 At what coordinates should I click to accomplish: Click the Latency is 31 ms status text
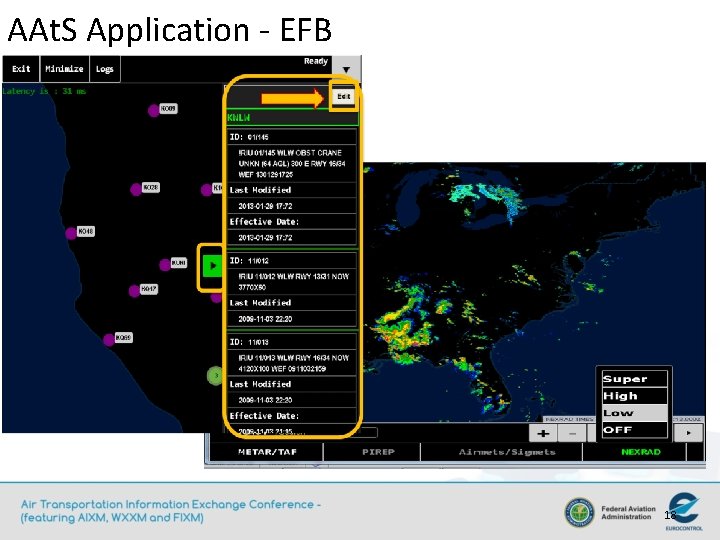pyautogui.click(x=44, y=91)
